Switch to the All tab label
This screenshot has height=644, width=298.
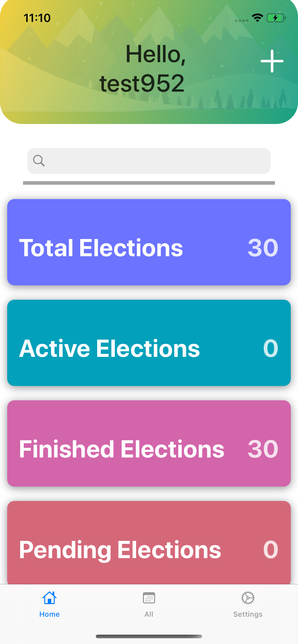point(149,614)
